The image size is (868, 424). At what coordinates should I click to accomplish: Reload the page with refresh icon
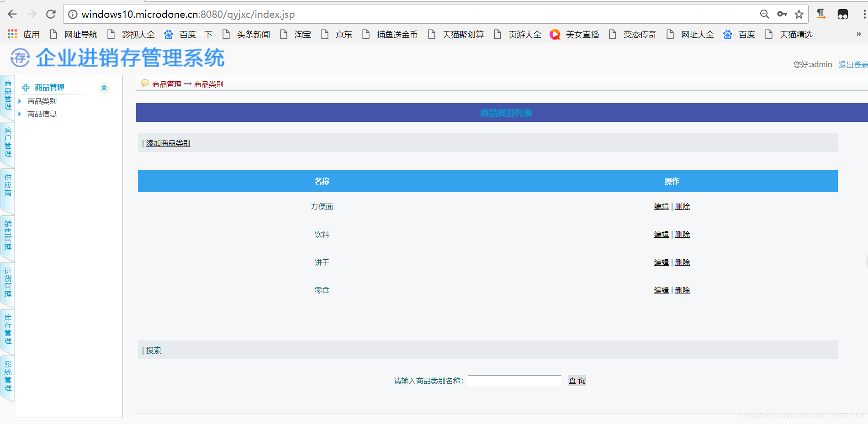pyautogui.click(x=51, y=14)
